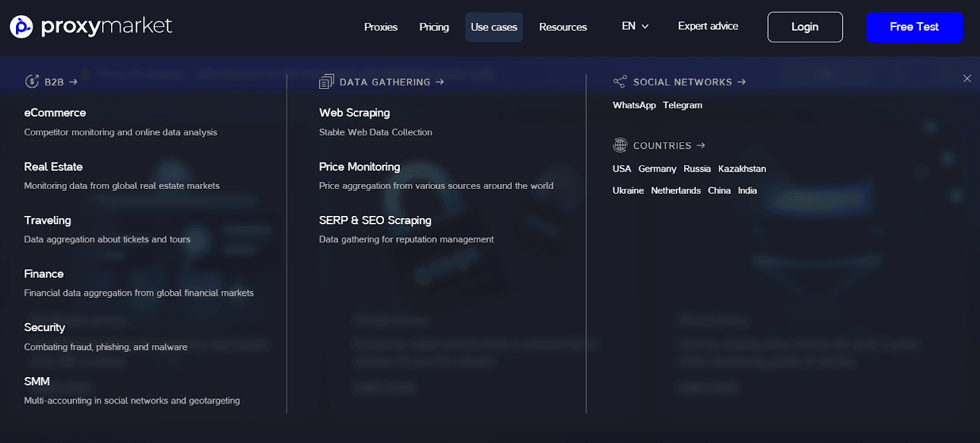Choose the China country link
This screenshot has width=980, height=443.
pyautogui.click(x=719, y=190)
